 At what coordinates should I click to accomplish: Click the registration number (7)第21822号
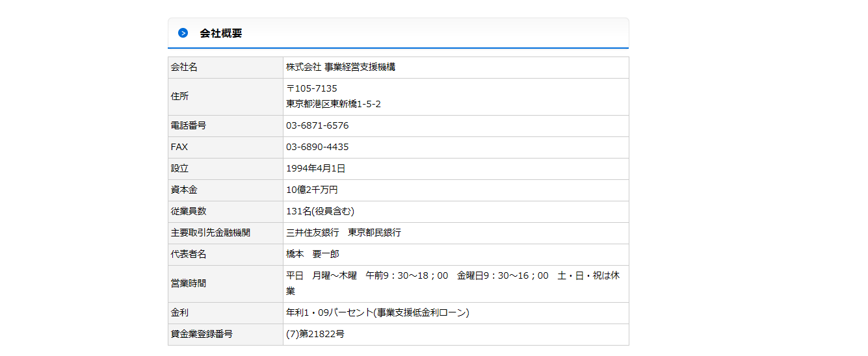point(315,334)
